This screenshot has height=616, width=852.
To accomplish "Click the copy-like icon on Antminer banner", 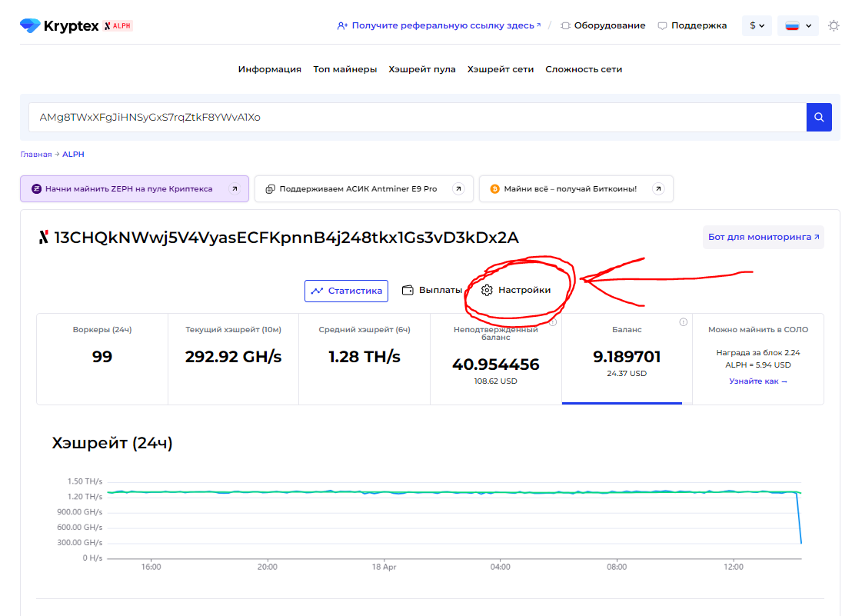I will (x=270, y=189).
